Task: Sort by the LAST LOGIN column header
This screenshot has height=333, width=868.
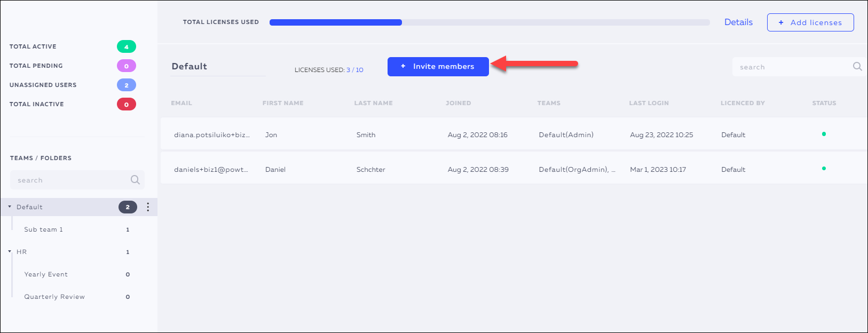Action: [x=649, y=103]
